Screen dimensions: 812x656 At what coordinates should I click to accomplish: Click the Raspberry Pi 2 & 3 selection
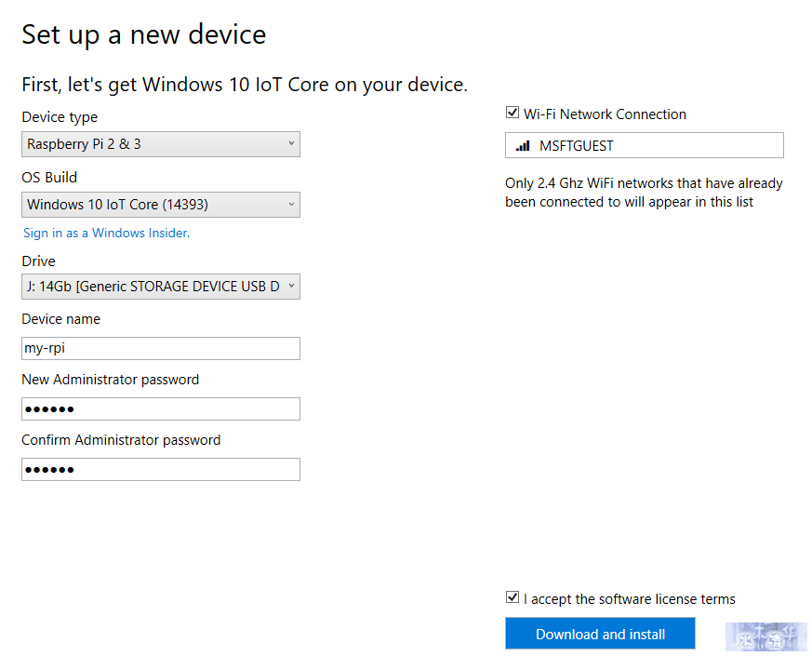[x=84, y=144]
